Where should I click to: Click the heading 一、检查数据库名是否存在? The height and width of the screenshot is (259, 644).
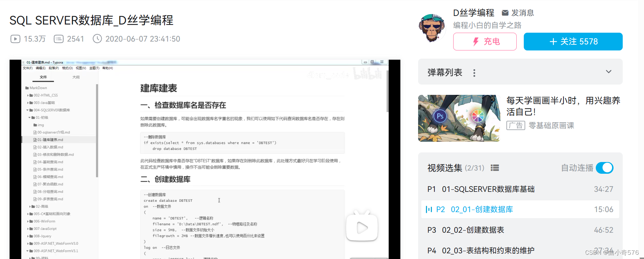coord(183,105)
